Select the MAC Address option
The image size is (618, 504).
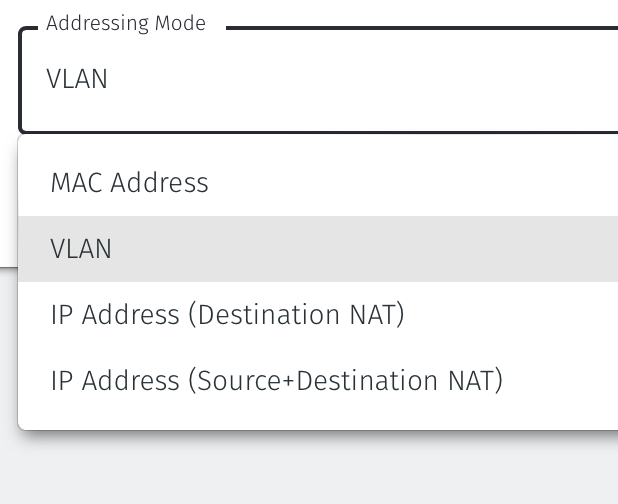tap(129, 183)
